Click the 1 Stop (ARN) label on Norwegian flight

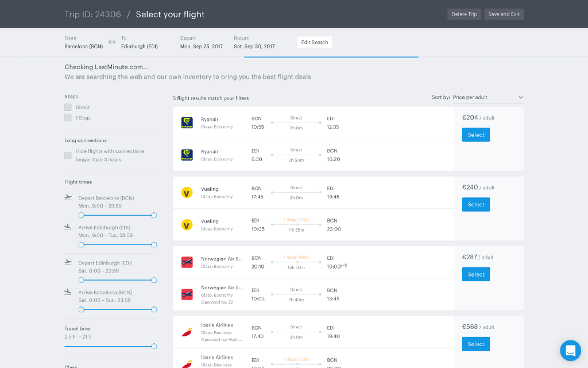pyautogui.click(x=296, y=258)
